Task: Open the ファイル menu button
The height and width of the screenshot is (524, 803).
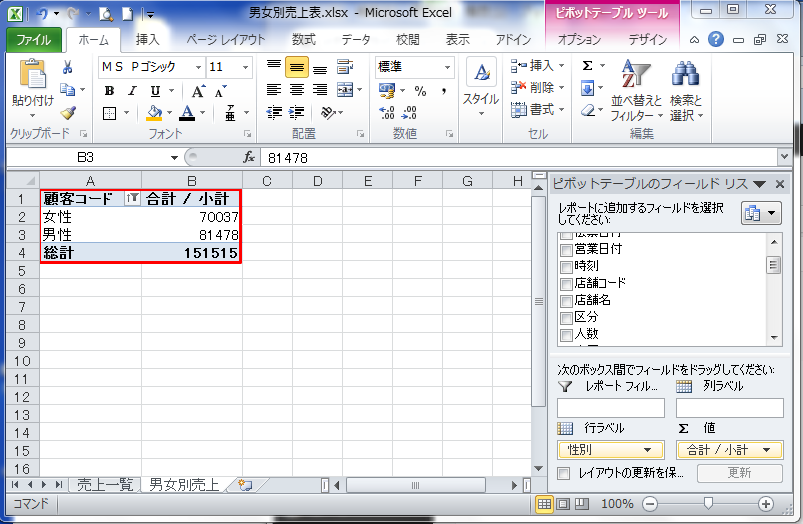Action: 34,40
